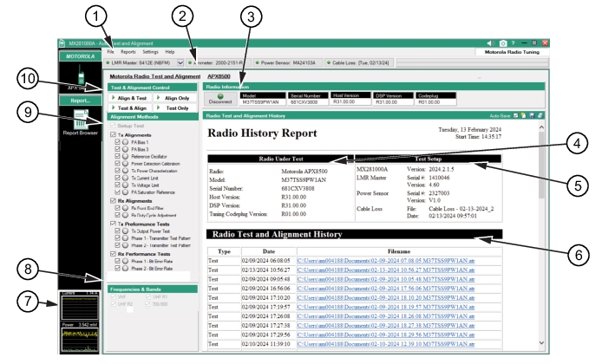
Task: Click the status circle beside Rx Front End Filter
Action: tap(125, 208)
